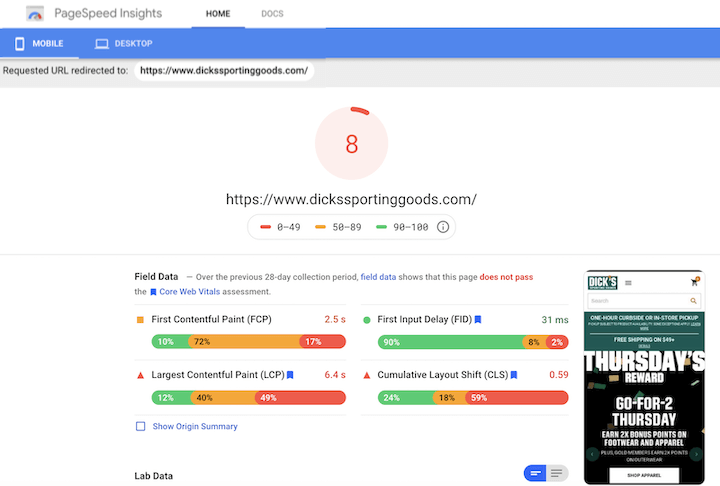Switch to the DESKTOP results tab
Image resolution: width=720 pixels, height=486 pixels.
click(124, 44)
